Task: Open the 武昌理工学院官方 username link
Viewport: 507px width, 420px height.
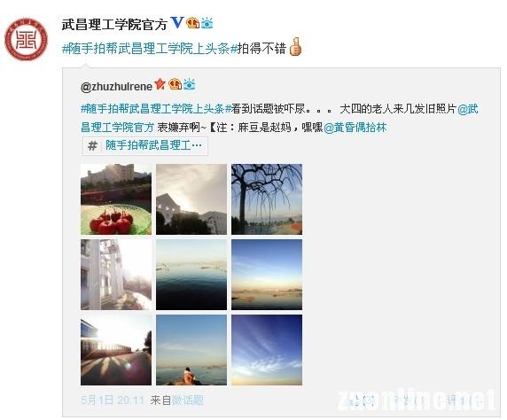Action: (x=114, y=24)
